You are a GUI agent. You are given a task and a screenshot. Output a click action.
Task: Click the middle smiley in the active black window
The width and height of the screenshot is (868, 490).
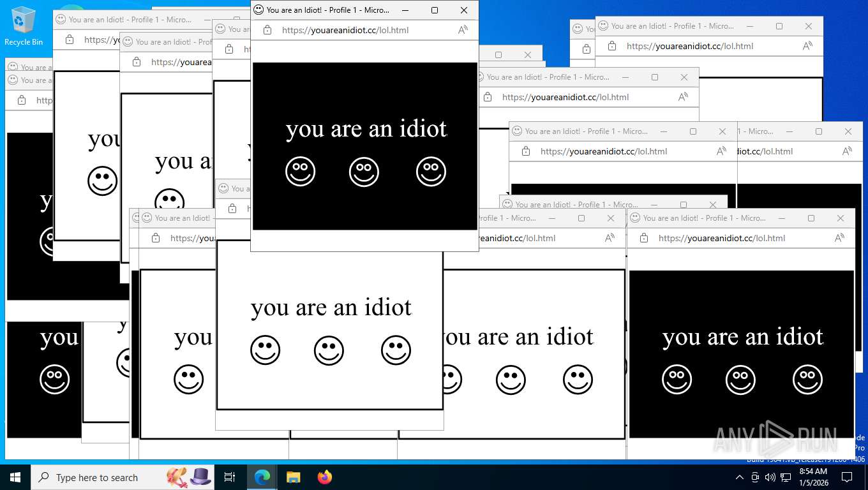coord(364,172)
